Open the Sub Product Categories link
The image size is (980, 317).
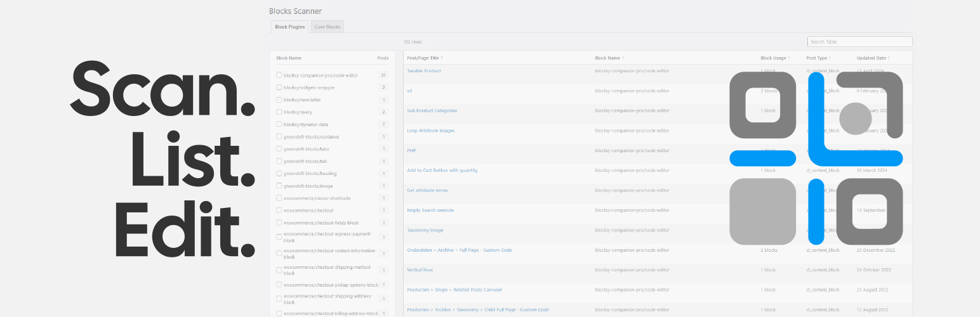432,111
